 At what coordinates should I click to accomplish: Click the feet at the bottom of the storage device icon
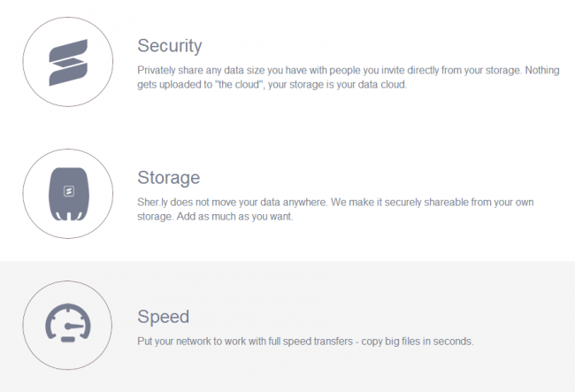click(x=69, y=216)
